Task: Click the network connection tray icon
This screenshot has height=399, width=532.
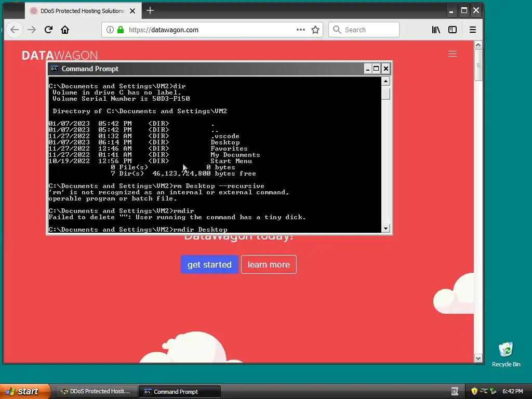Action: coord(484,391)
